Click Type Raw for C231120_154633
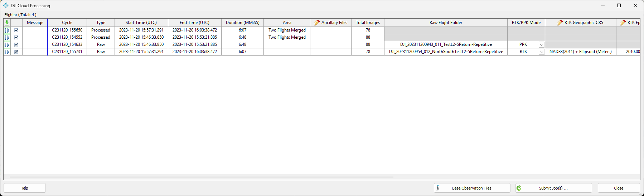 (101, 44)
